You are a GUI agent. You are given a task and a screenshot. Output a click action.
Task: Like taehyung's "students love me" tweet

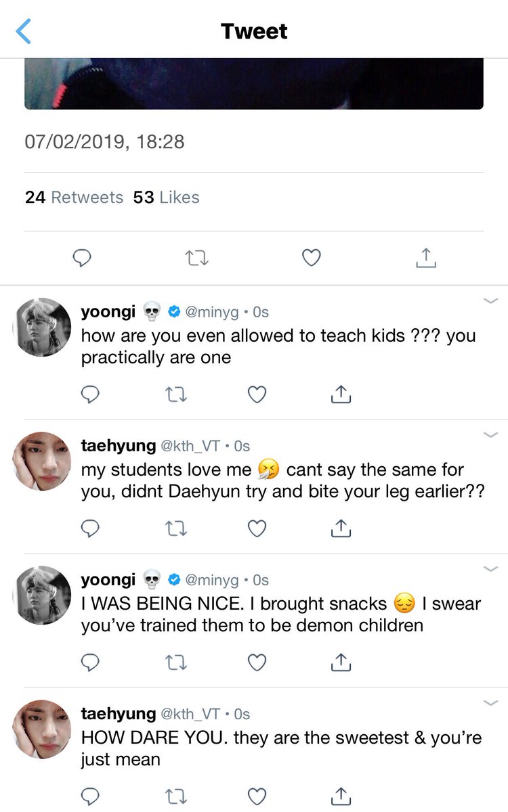(x=257, y=528)
